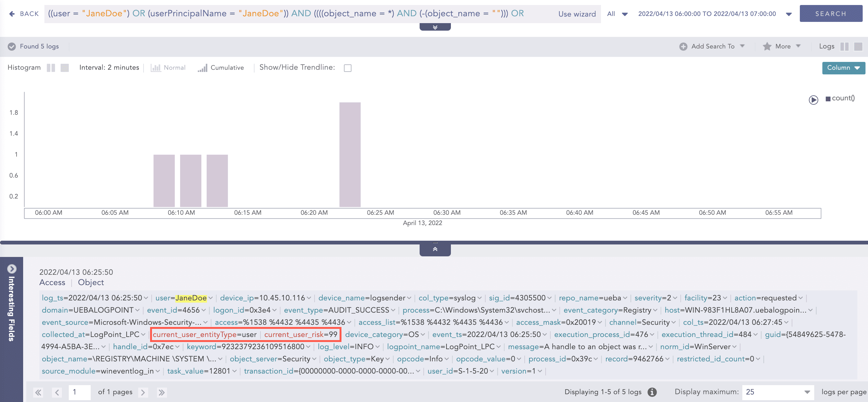Image resolution: width=868 pixels, height=402 pixels.
Task: Click the count() legend color swatch
Action: pos(828,99)
